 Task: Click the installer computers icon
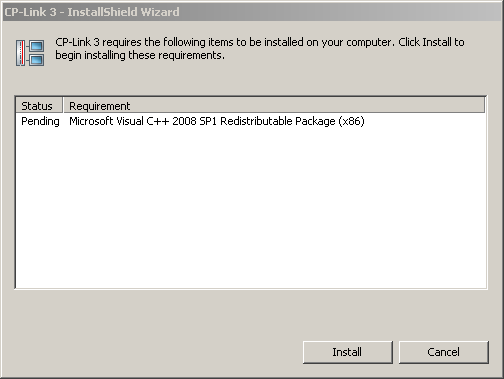30,53
